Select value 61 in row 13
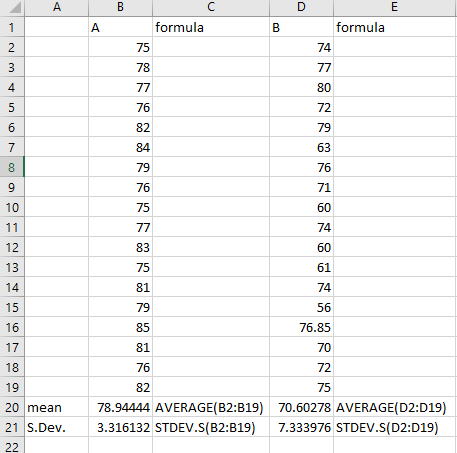The height and width of the screenshot is (453, 457). point(301,267)
